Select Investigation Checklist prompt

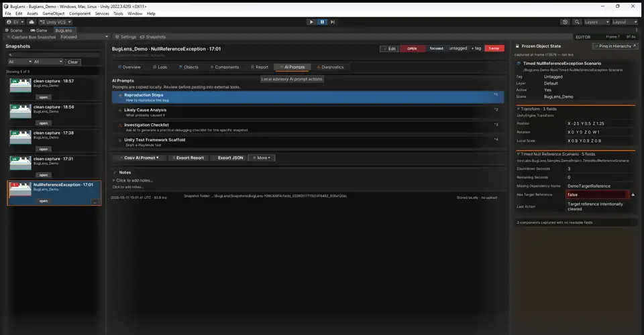[308, 127]
